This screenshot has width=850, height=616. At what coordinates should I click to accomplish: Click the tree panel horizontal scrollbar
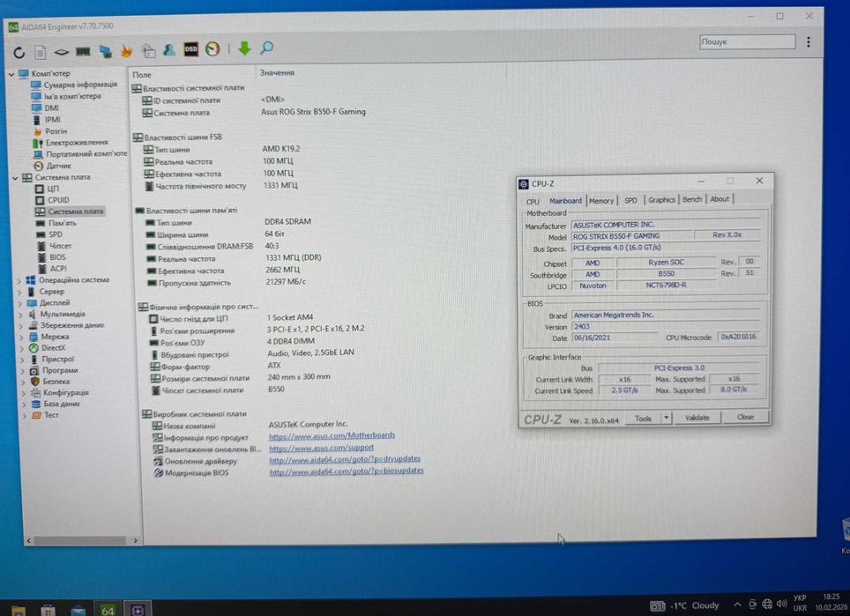[80, 540]
